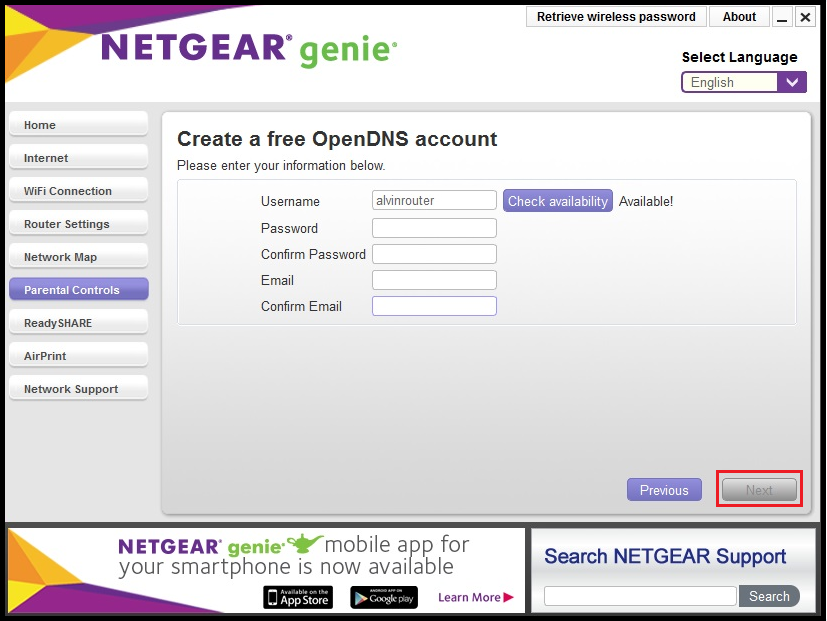Go back with the Previous button
This screenshot has width=827, height=621.
click(664, 490)
